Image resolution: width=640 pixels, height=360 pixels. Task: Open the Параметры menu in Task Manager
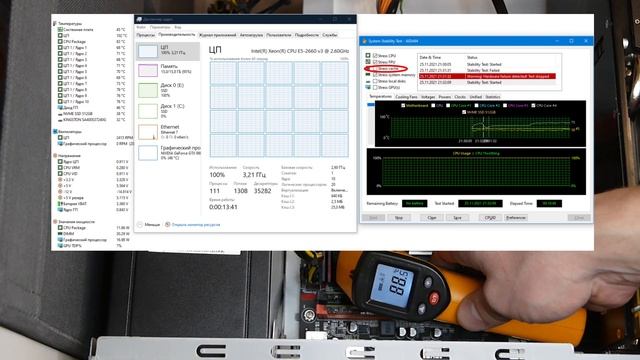coord(160,27)
